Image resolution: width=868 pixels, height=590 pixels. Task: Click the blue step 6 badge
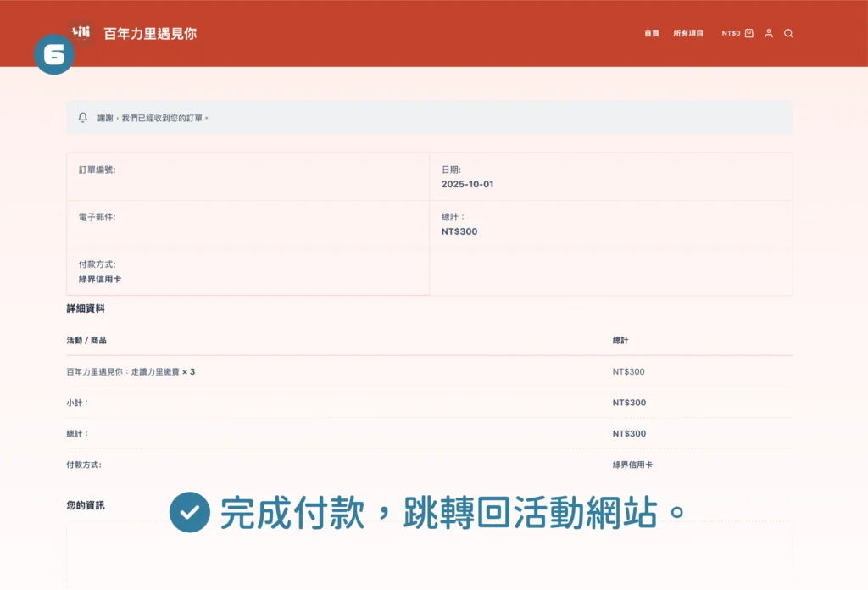[x=54, y=55]
